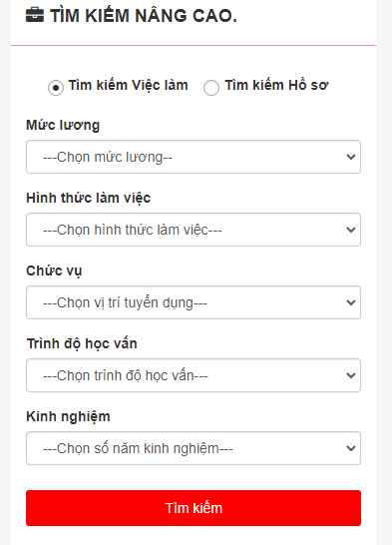Click the chevron arrow of the Mức lương select

click(351, 157)
